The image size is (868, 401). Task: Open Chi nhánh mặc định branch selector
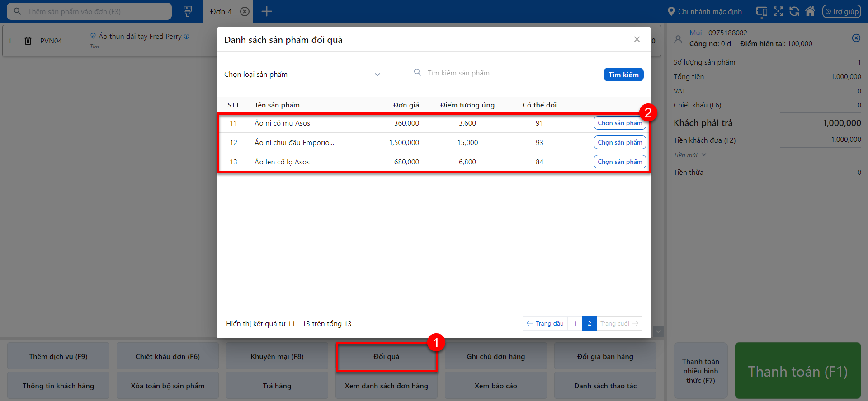(x=705, y=12)
